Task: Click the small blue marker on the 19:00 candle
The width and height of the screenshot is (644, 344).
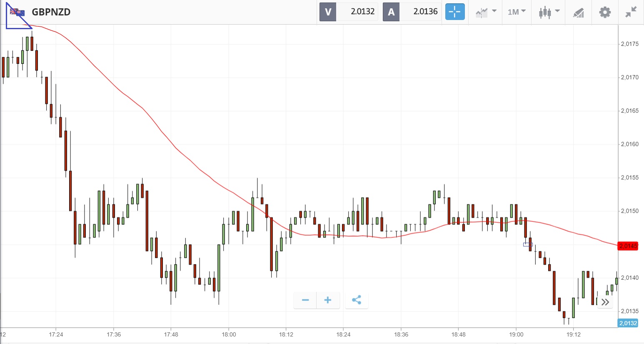Action: point(527,244)
